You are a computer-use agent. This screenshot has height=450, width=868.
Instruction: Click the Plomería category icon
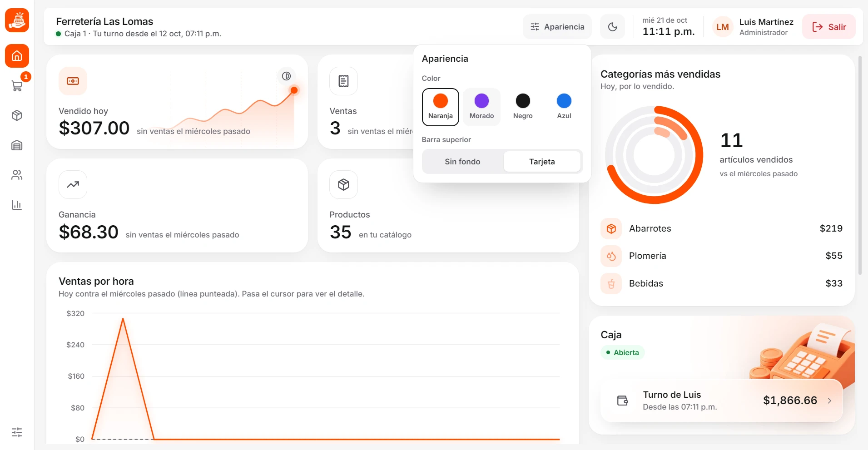(611, 256)
